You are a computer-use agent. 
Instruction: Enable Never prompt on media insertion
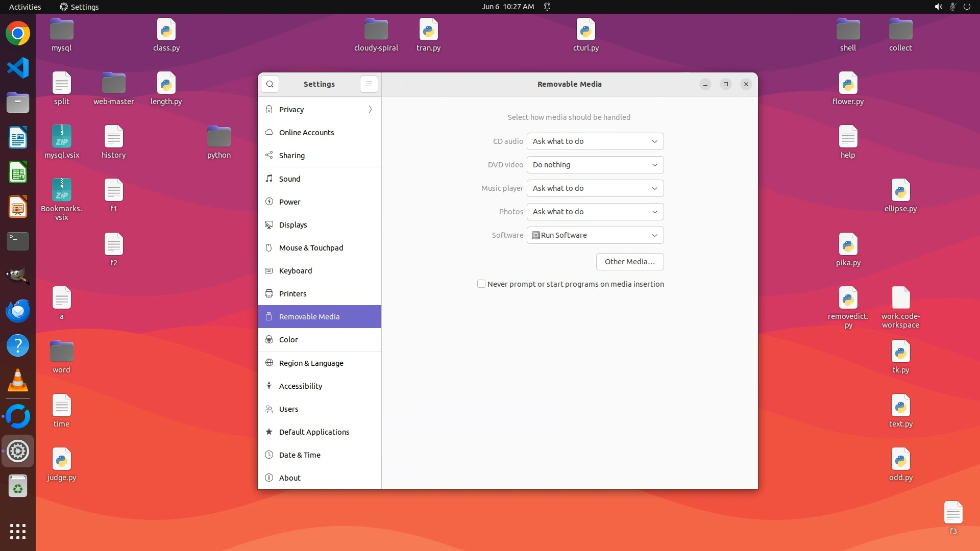[x=481, y=284]
